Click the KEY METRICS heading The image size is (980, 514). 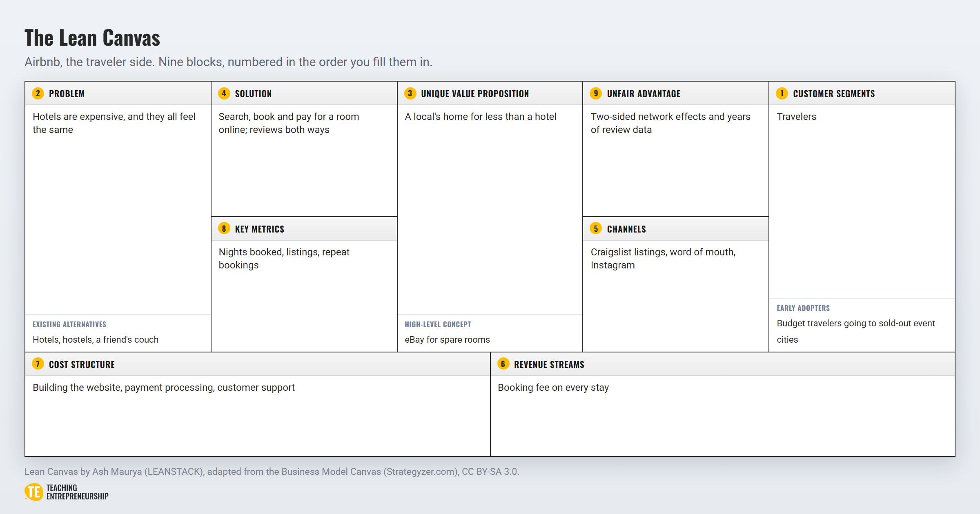[x=260, y=229]
